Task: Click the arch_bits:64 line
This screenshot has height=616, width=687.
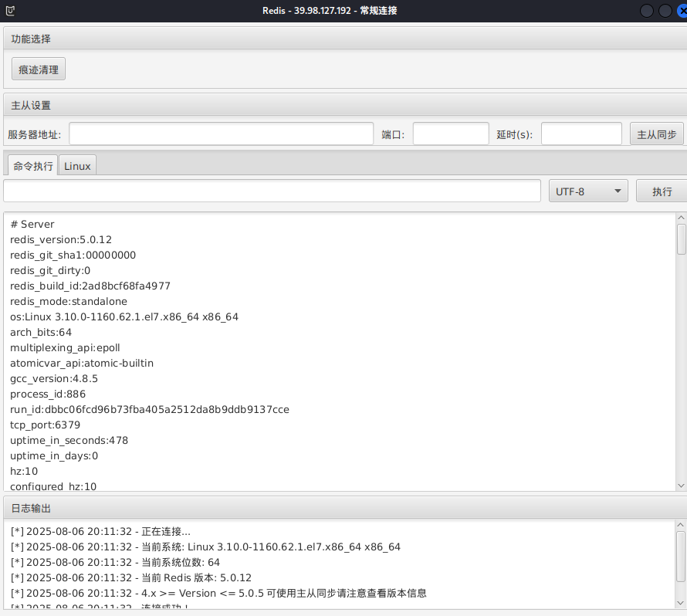Action: coord(41,332)
